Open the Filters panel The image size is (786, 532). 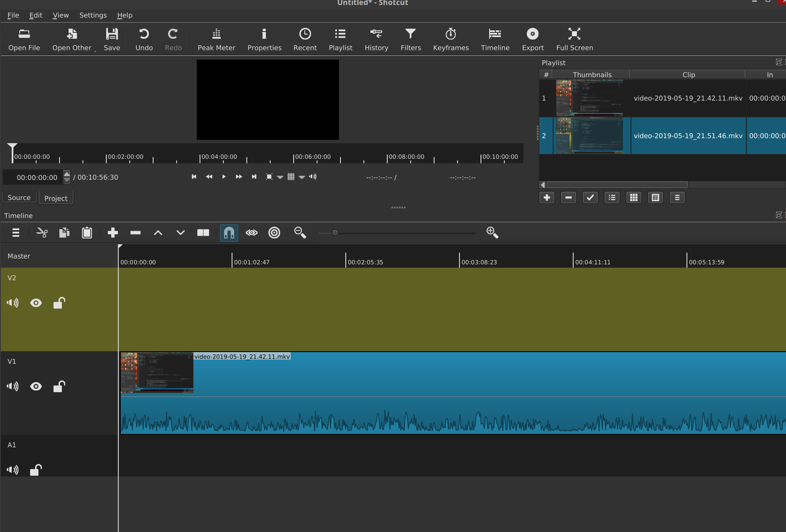click(410, 39)
